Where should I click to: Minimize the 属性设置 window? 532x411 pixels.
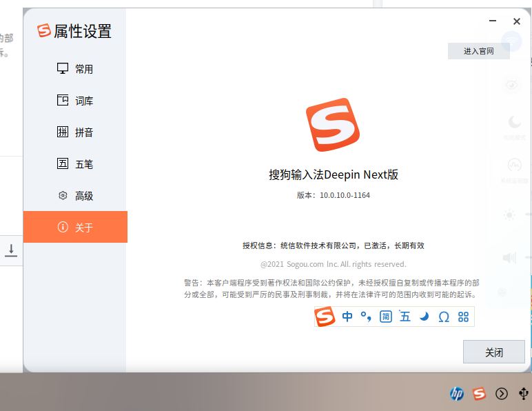pos(493,21)
